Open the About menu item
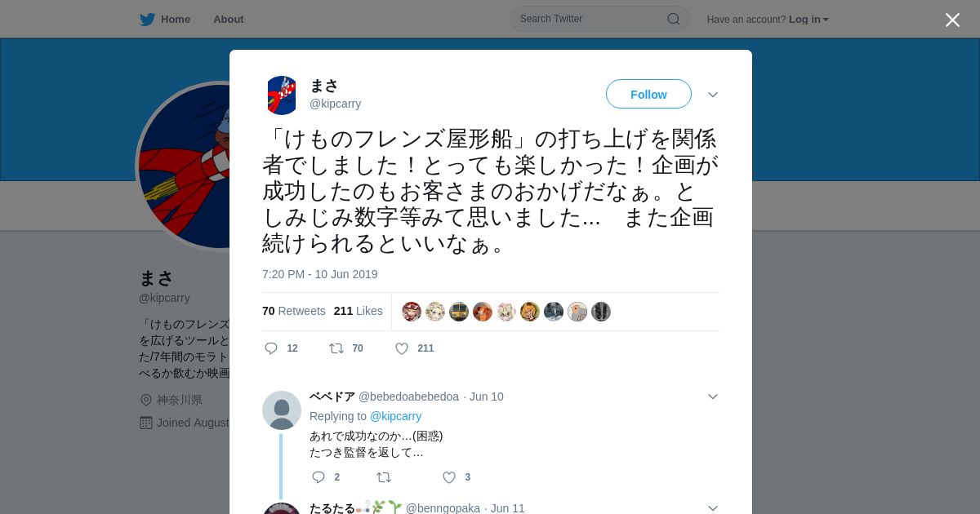The image size is (980, 514). 229,19
